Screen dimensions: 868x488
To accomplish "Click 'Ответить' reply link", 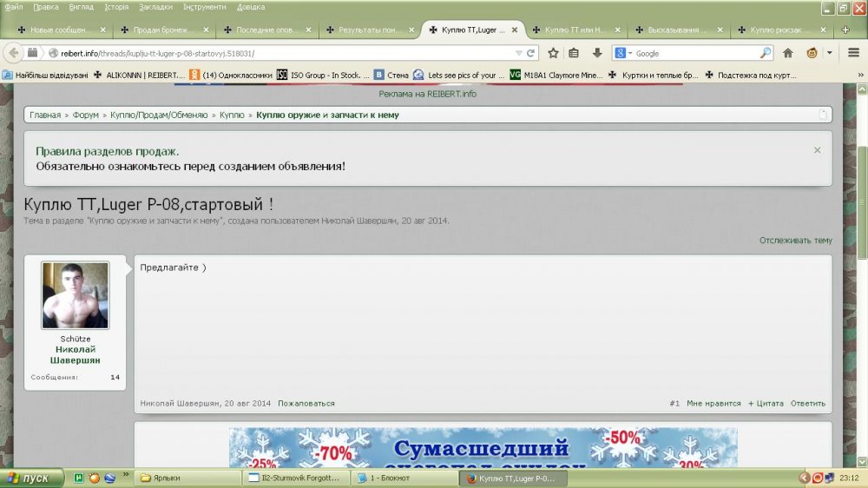I will click(x=807, y=403).
